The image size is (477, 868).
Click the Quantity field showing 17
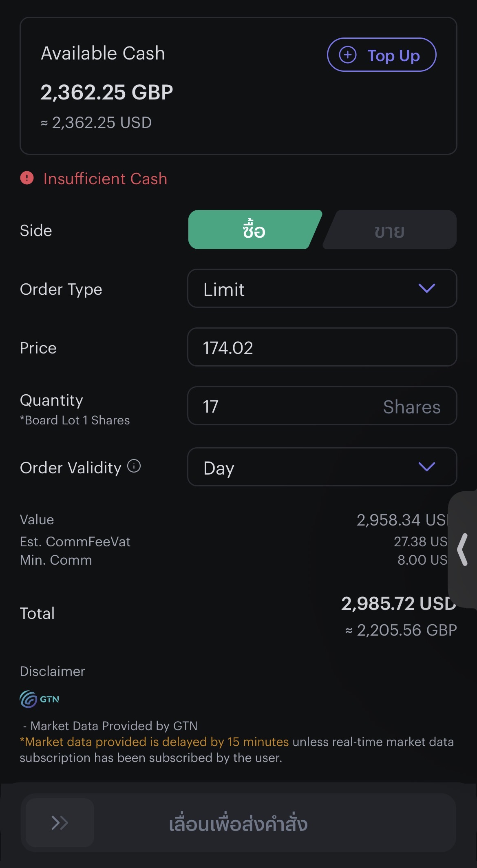(x=285, y=406)
